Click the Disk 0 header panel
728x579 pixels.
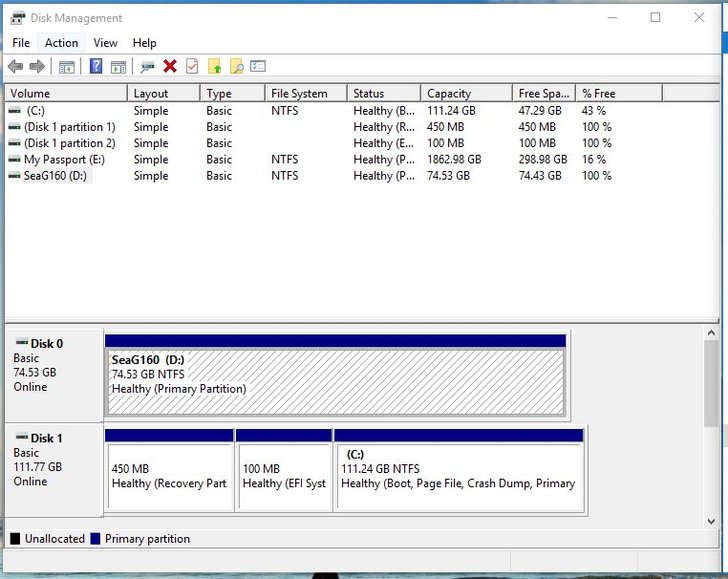tap(54, 375)
